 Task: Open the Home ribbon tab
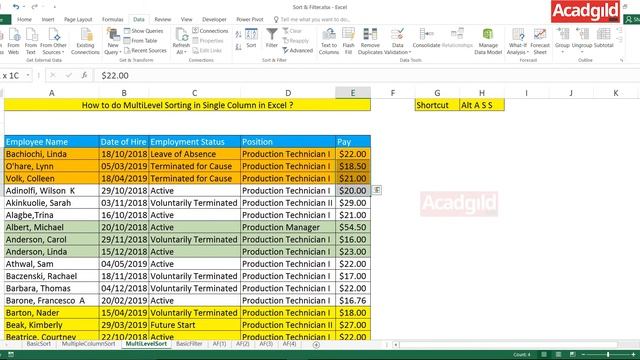coord(24,19)
